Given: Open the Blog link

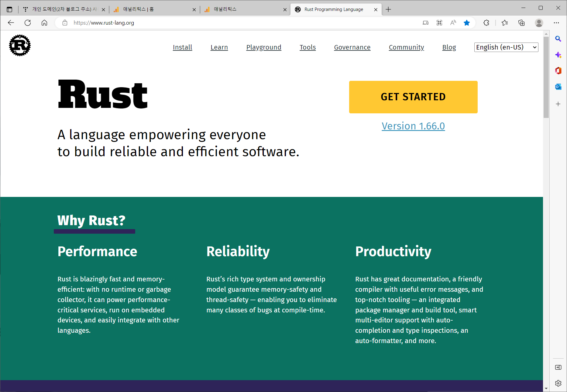Looking at the screenshot, I should pyautogui.click(x=449, y=47).
